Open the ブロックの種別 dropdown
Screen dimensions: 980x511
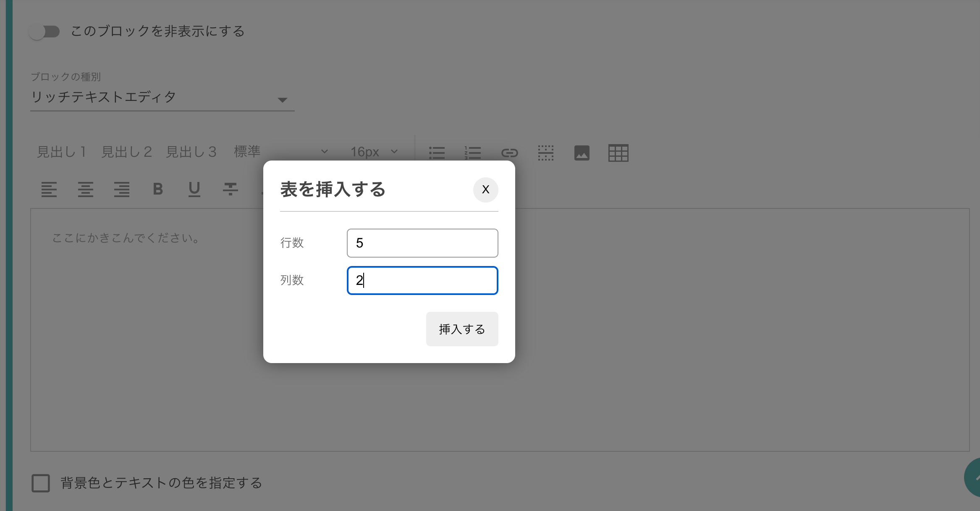coord(162,97)
